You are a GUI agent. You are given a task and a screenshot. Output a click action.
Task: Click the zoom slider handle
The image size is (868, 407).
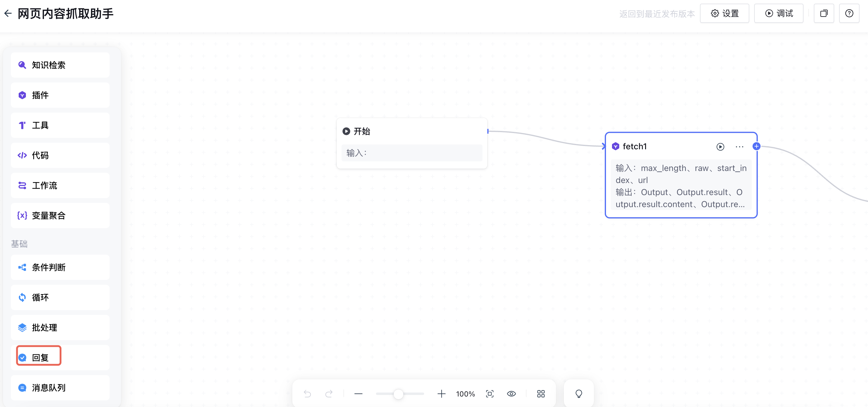pos(398,393)
